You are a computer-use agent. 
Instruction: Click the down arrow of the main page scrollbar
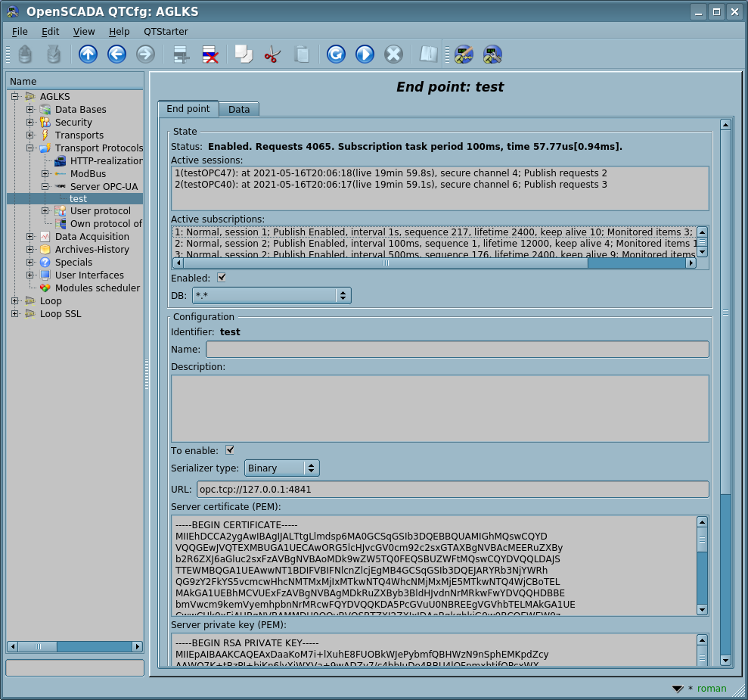point(725,661)
